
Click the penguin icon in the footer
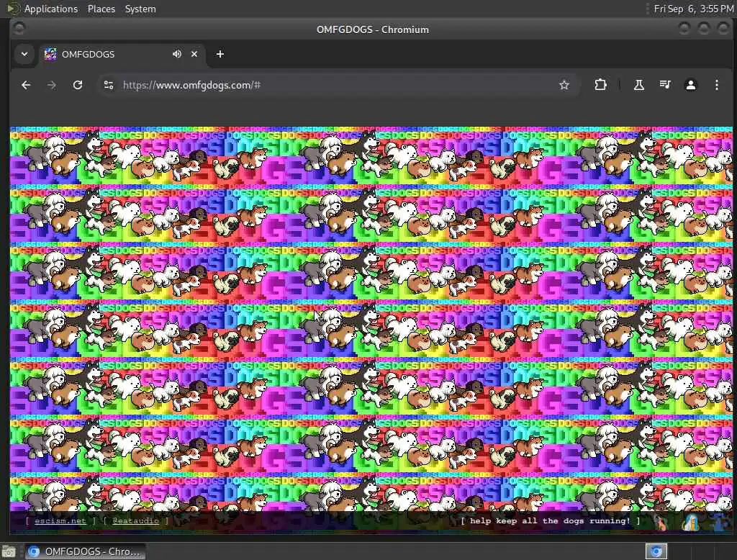click(x=690, y=522)
